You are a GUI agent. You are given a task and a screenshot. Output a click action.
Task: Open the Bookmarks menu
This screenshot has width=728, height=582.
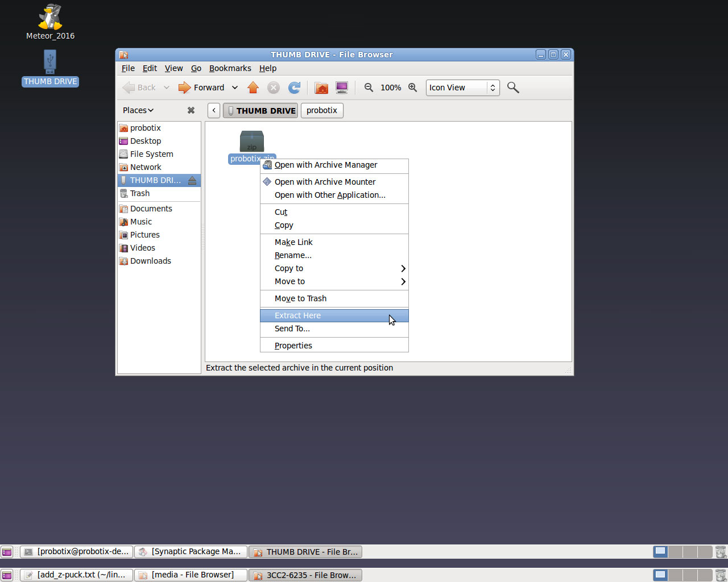230,68
